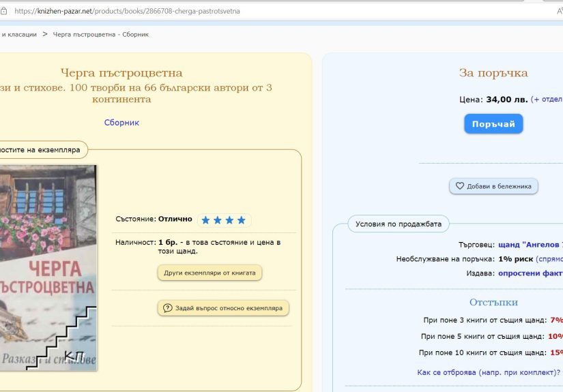Open the опростени фактури invoice link
Image resolution: width=563 pixels, height=392 pixels.
(x=530, y=273)
